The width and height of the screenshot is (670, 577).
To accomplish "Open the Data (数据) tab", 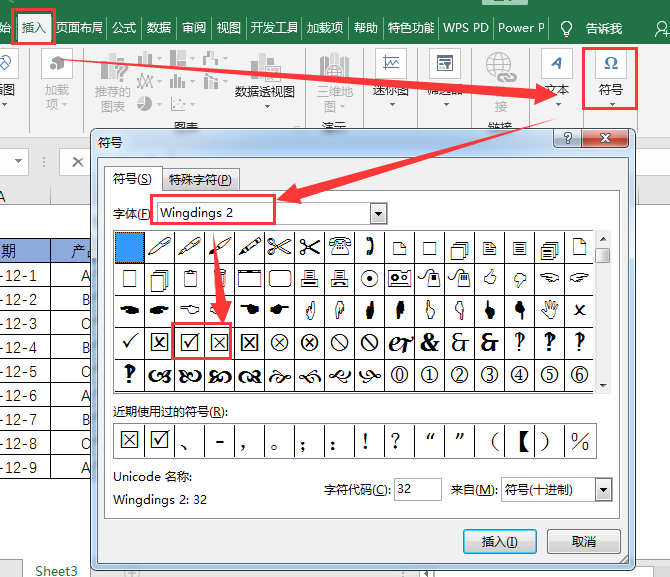I will (159, 28).
